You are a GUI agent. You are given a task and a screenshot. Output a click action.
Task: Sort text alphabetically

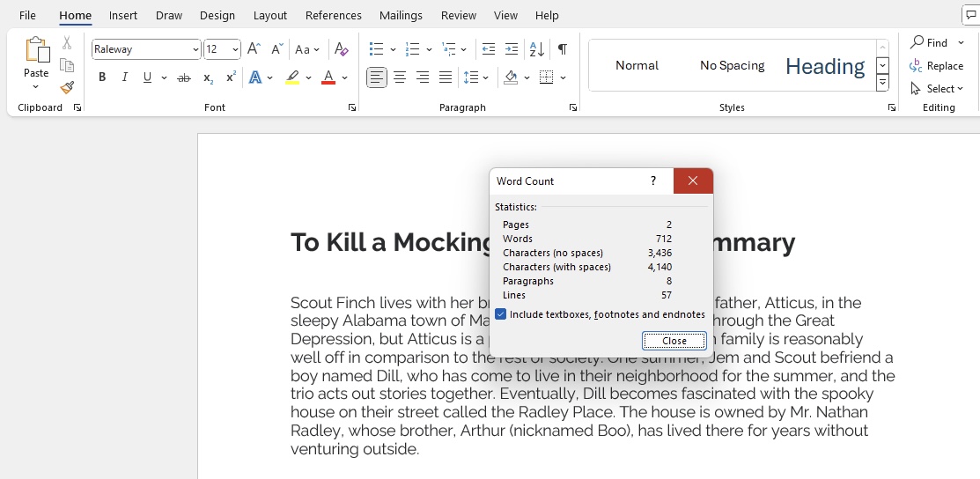(x=537, y=48)
